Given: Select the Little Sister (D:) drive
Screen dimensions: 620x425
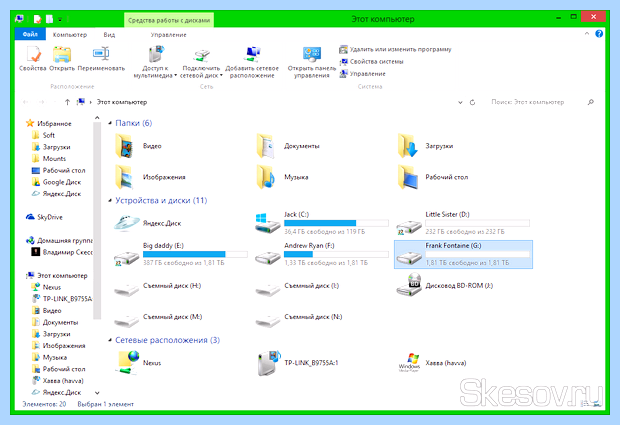Looking at the screenshot, I should (463, 223).
